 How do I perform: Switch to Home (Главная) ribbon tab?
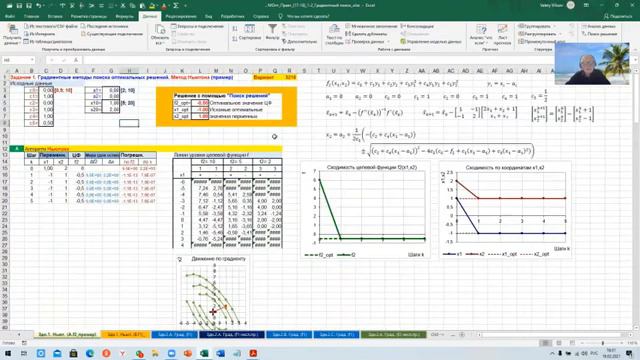(31, 16)
